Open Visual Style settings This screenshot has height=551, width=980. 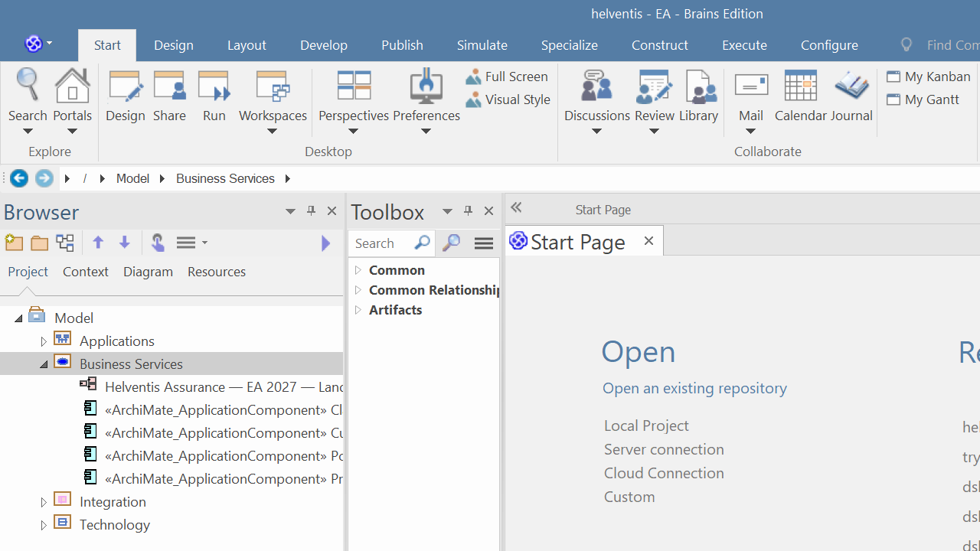[508, 99]
